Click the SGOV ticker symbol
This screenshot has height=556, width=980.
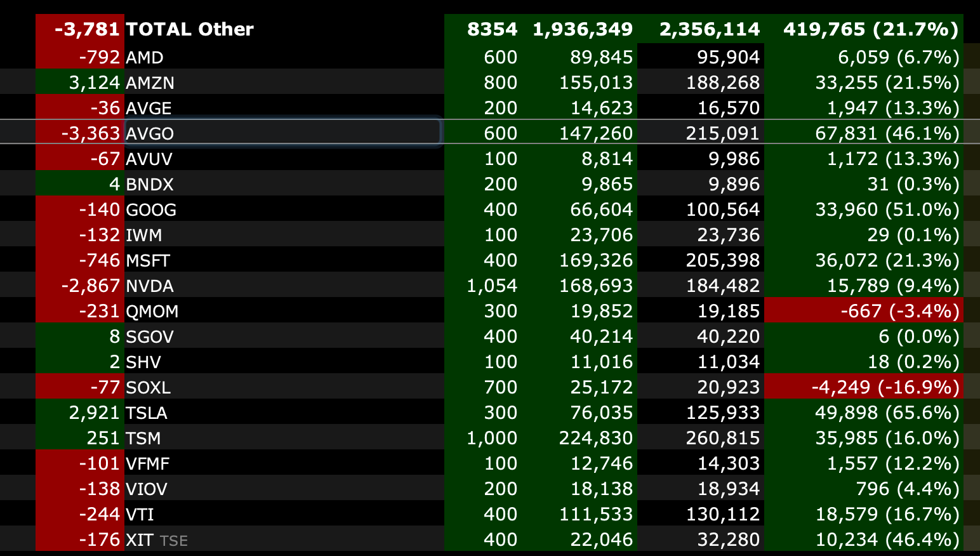pos(150,336)
